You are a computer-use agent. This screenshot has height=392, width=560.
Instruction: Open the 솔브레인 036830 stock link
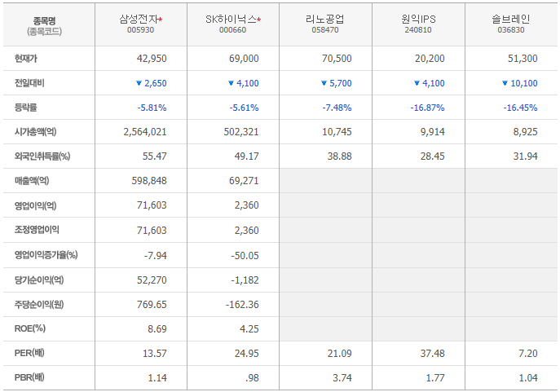511,24
